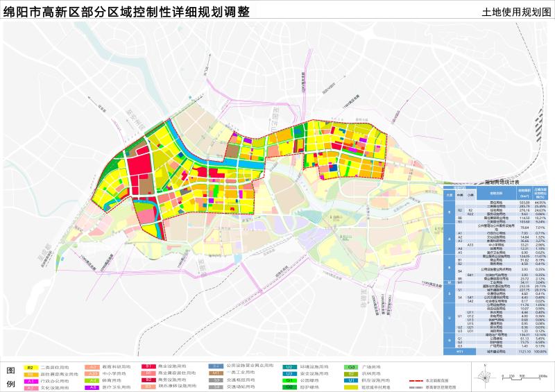Click the table cell '44.95%'

coord(541,203)
